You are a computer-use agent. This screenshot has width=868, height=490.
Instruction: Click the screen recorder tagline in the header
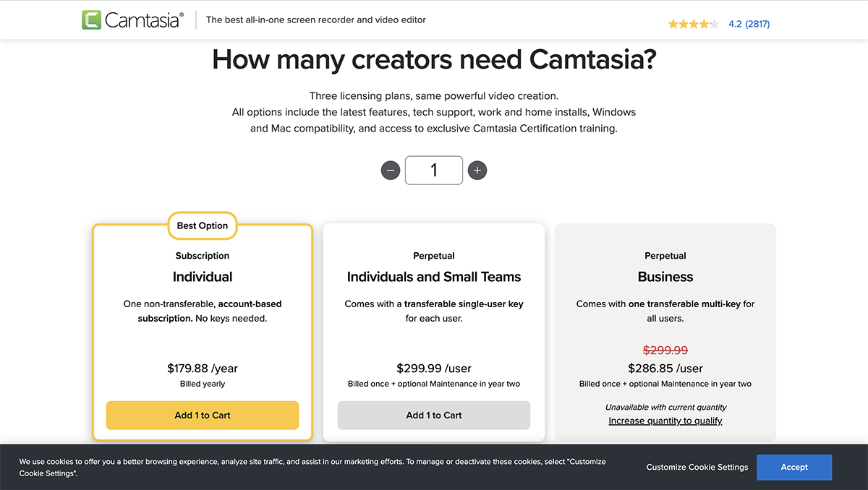click(316, 20)
